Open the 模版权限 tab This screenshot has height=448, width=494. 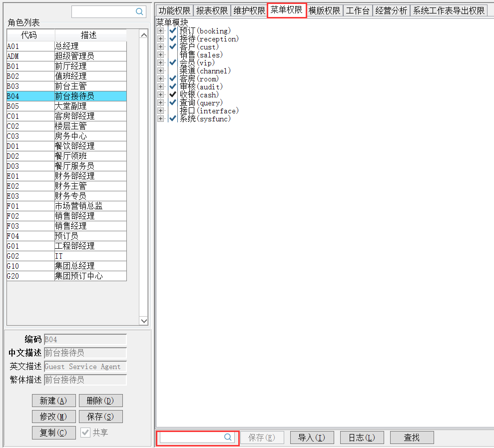tap(325, 10)
